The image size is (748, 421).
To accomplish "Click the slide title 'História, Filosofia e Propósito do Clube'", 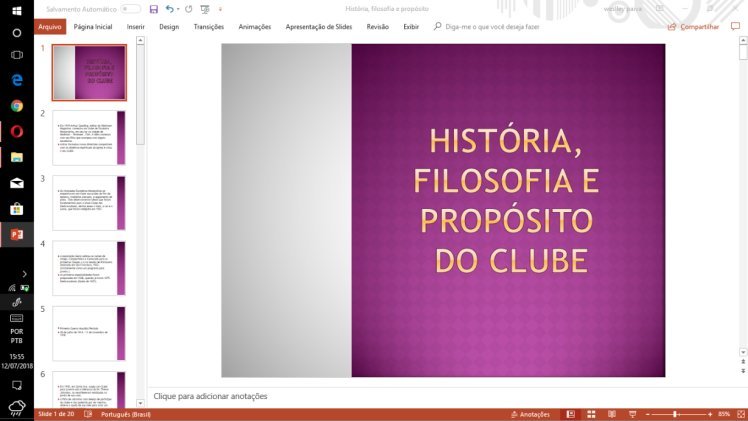I will (x=506, y=200).
